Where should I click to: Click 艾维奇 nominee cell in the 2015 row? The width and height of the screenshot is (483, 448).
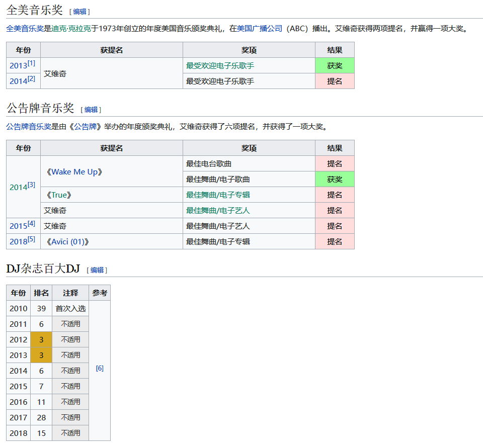[x=112, y=226]
